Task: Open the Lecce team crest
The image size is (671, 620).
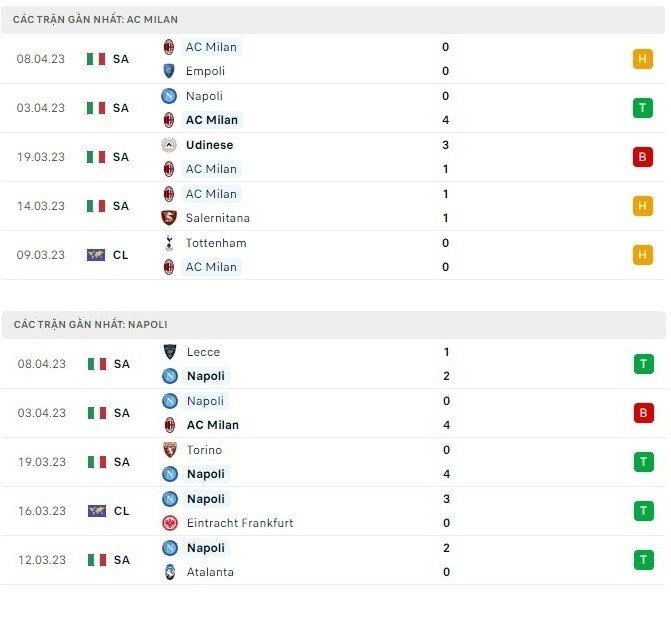Action: click(x=169, y=352)
